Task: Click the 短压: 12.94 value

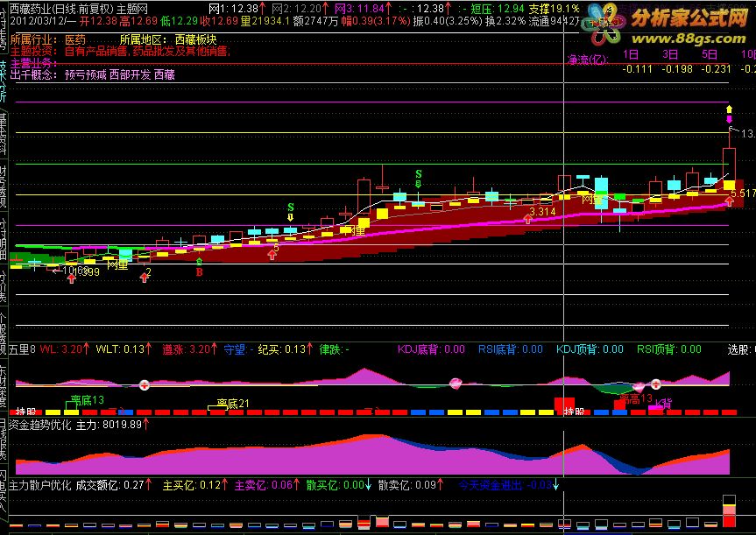Action: (497, 8)
